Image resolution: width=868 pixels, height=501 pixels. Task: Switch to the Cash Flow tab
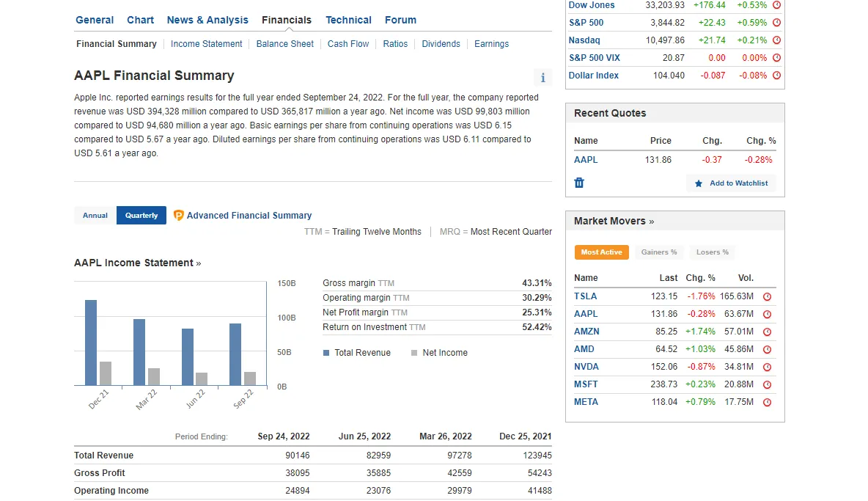pos(347,43)
